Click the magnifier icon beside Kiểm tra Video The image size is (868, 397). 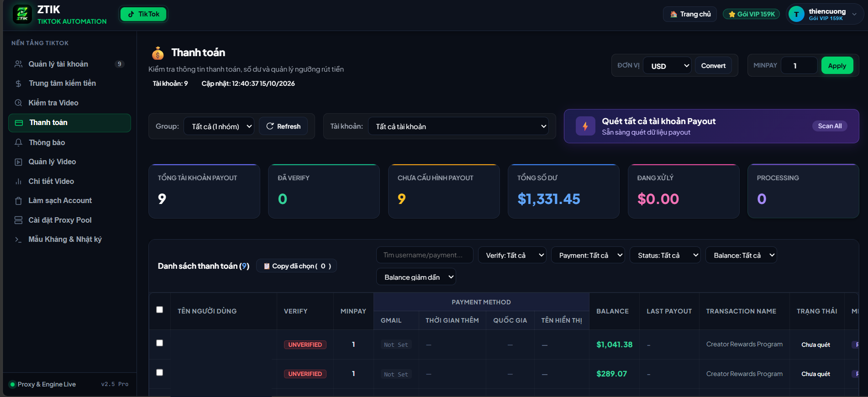click(x=18, y=103)
